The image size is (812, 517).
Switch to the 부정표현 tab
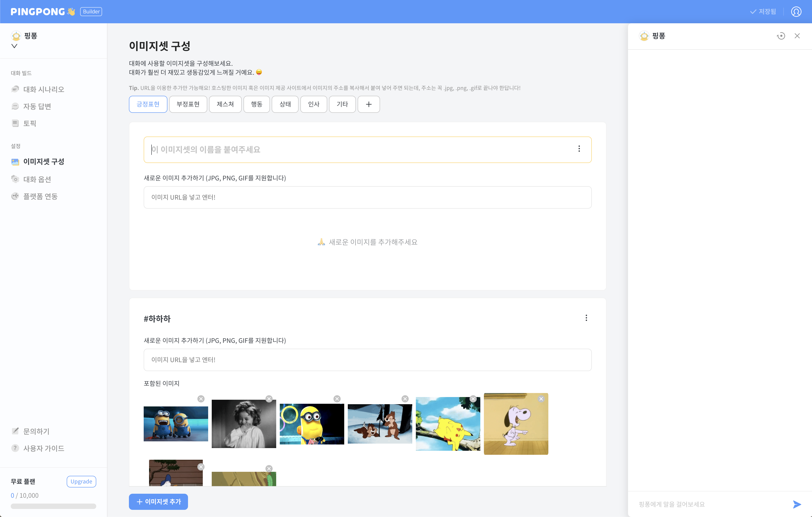tap(188, 104)
